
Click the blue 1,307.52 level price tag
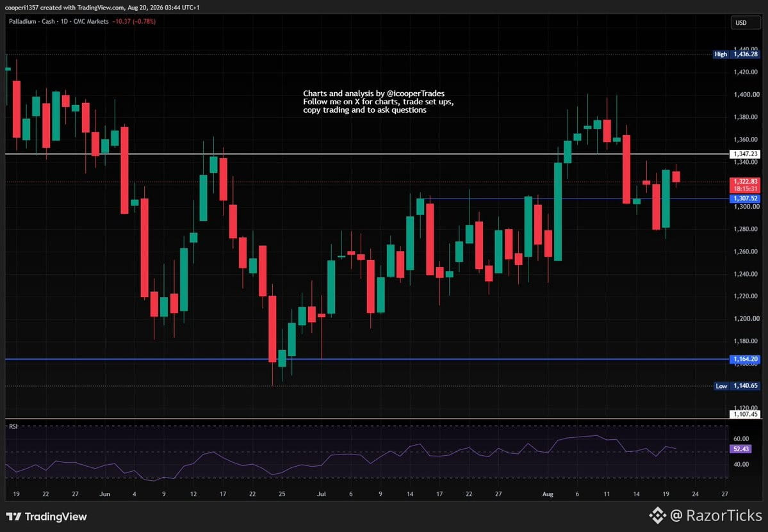click(745, 198)
